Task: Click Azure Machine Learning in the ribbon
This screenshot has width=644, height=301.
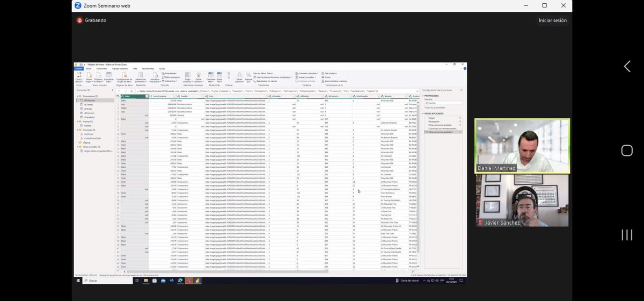Action: point(335,81)
